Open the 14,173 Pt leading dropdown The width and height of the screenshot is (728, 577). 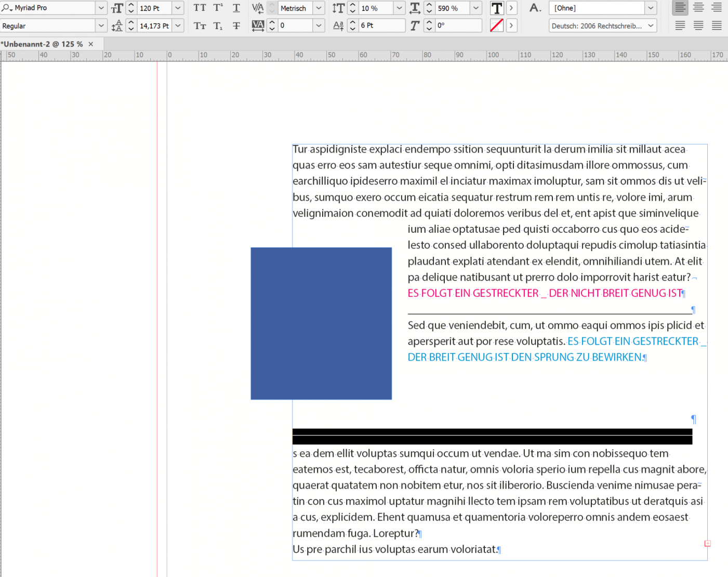pos(178,25)
